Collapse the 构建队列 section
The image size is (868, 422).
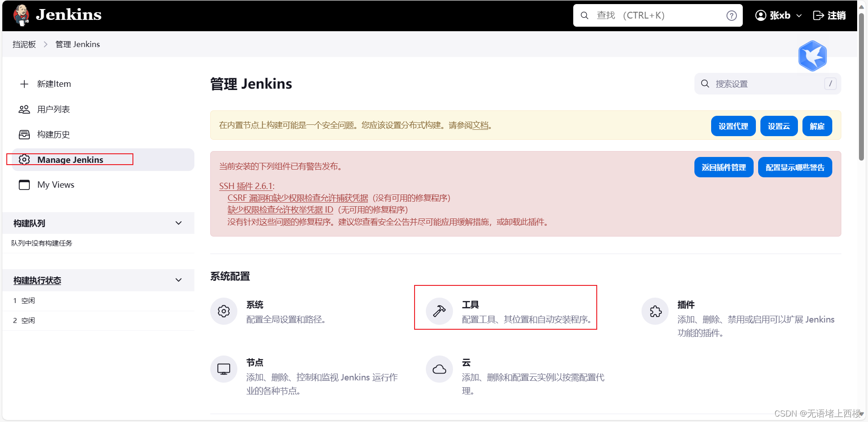point(178,223)
